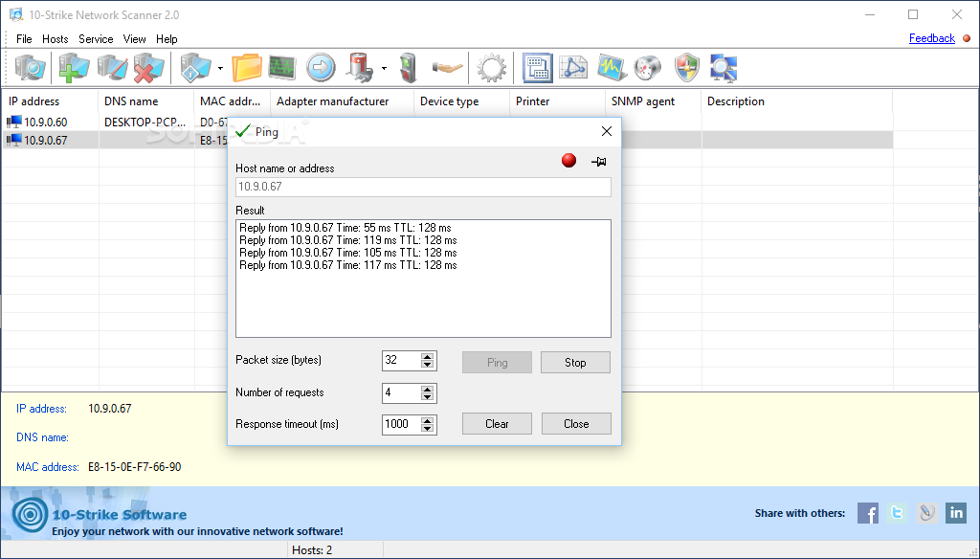
Task: Click the paperclip share icon
Action: point(926,513)
